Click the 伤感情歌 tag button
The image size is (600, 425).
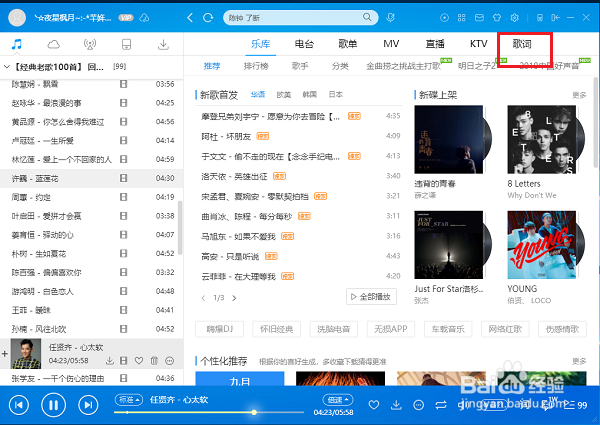[x=562, y=329]
